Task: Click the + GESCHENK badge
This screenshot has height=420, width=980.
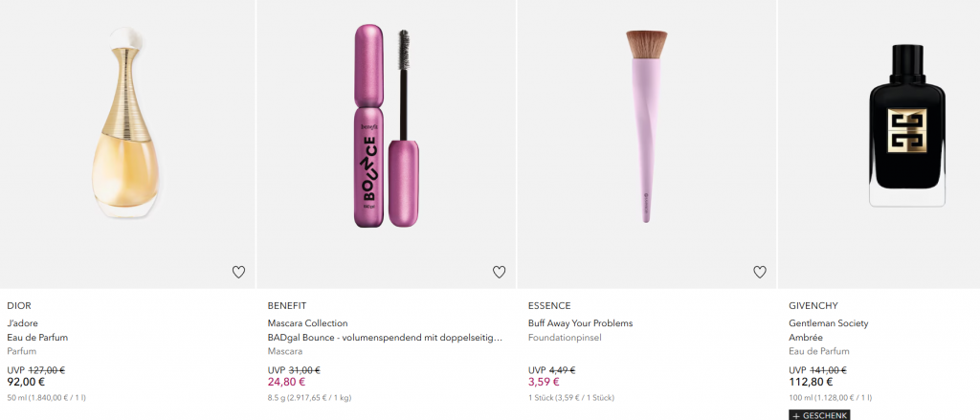Action: [820, 415]
